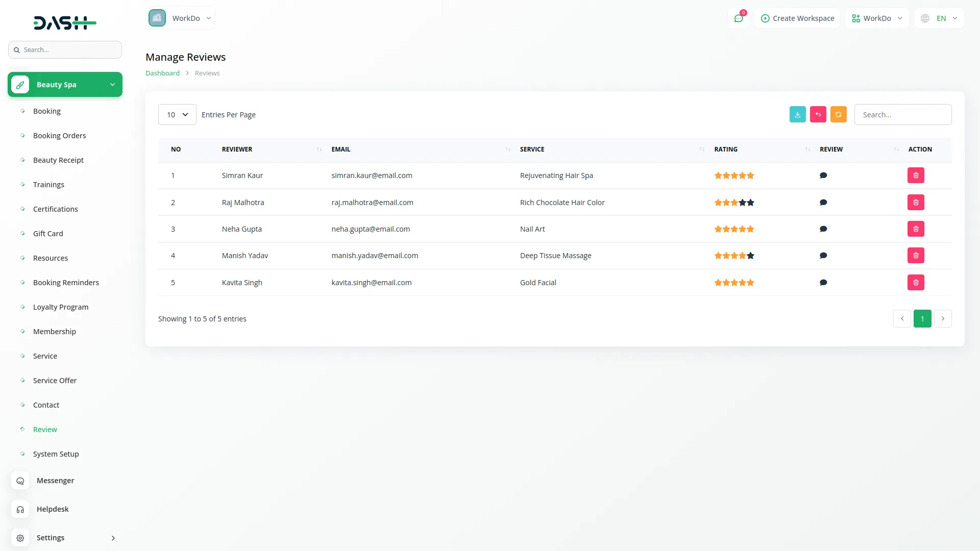
Task: Click the teal download export icon
Action: click(x=797, y=114)
